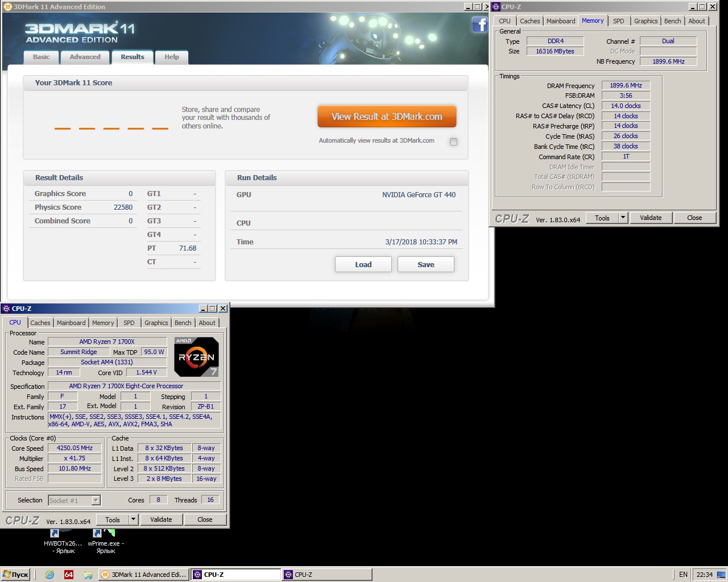Click the unpressed CPU-Z taskbar button
The width and height of the screenshot is (728, 582).
point(327,575)
